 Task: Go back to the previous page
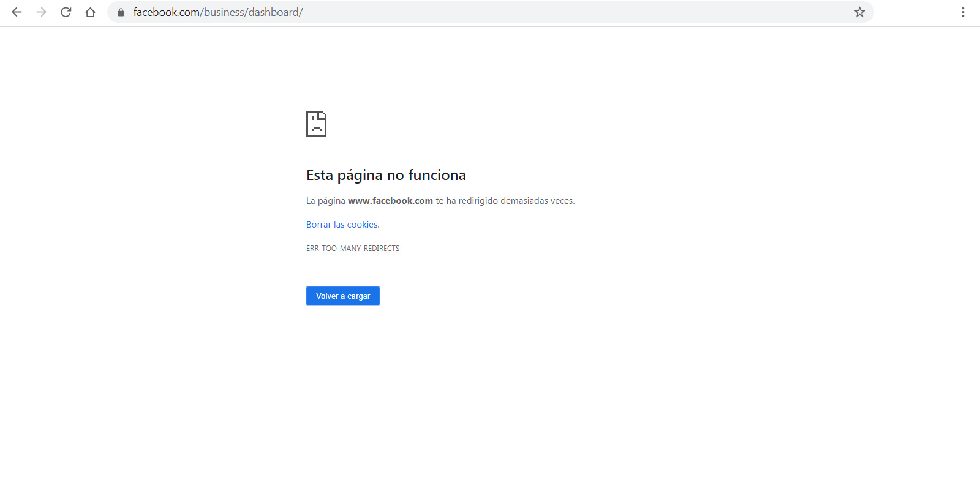tap(17, 12)
